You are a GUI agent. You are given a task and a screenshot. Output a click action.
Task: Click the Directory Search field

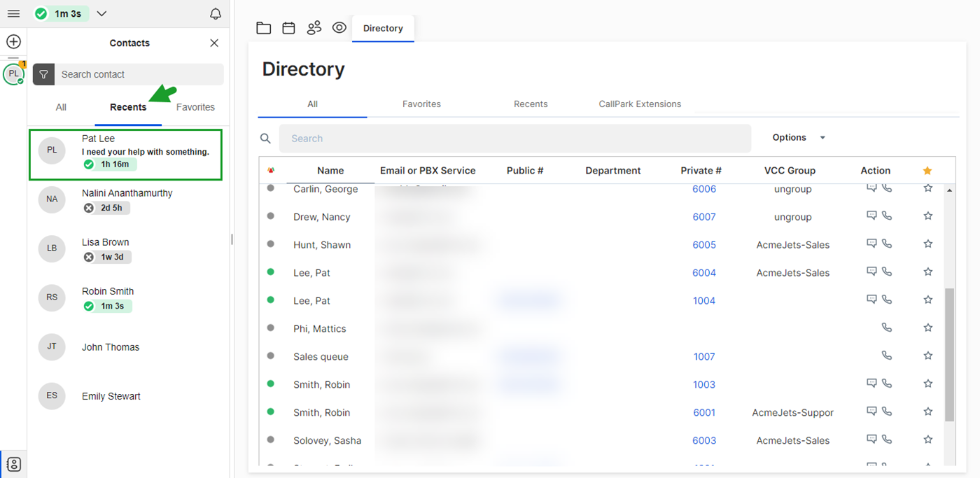514,139
